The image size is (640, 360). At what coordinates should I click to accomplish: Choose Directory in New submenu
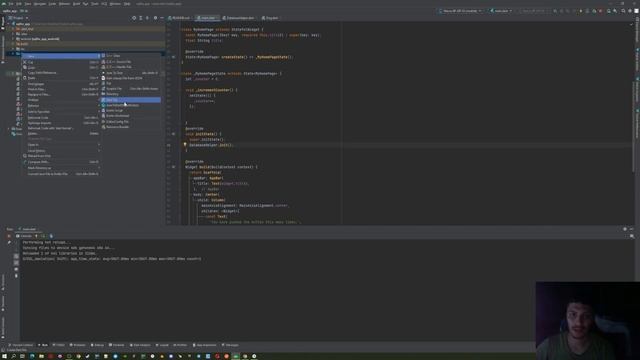point(131,94)
